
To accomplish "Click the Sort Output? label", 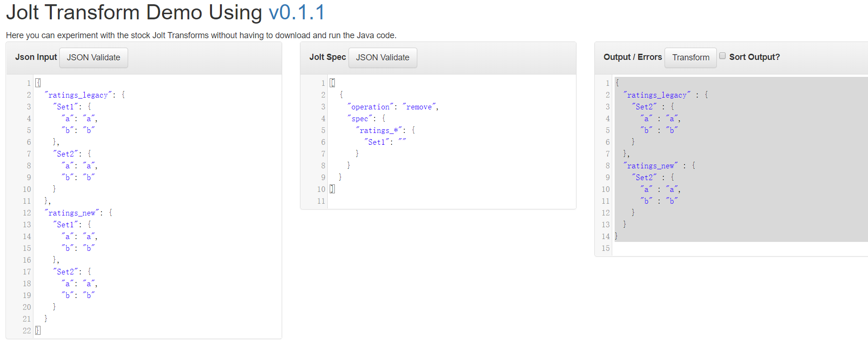I will 754,57.
